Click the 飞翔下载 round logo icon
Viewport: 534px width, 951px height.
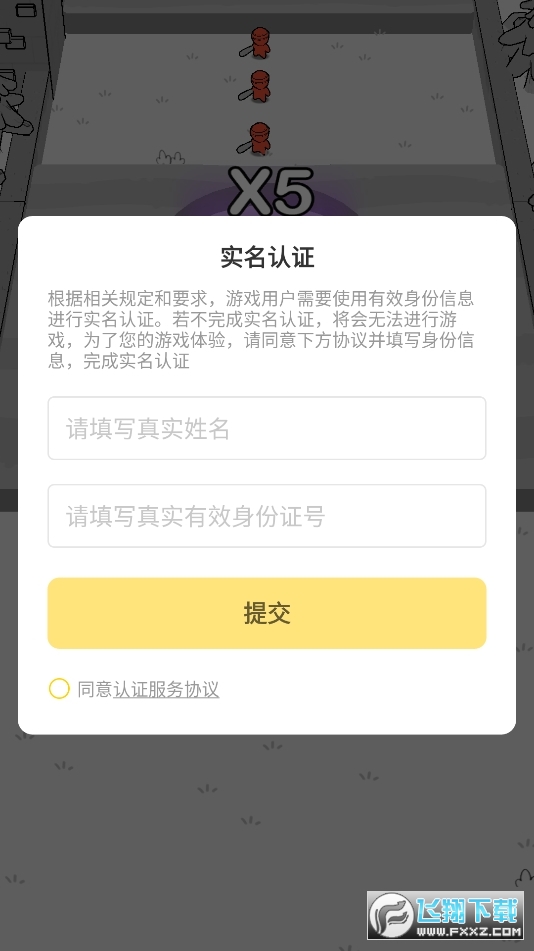coord(391,915)
